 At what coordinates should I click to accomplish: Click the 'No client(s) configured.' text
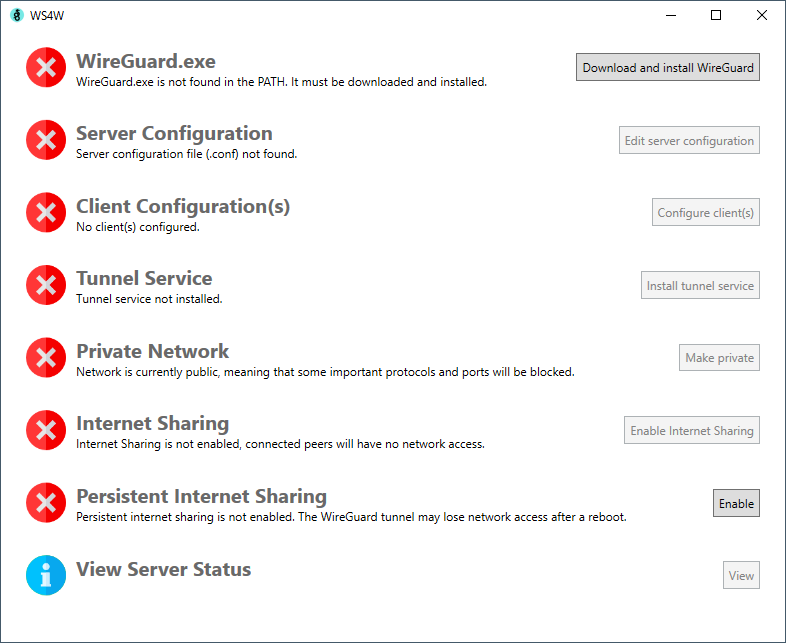coord(138,227)
